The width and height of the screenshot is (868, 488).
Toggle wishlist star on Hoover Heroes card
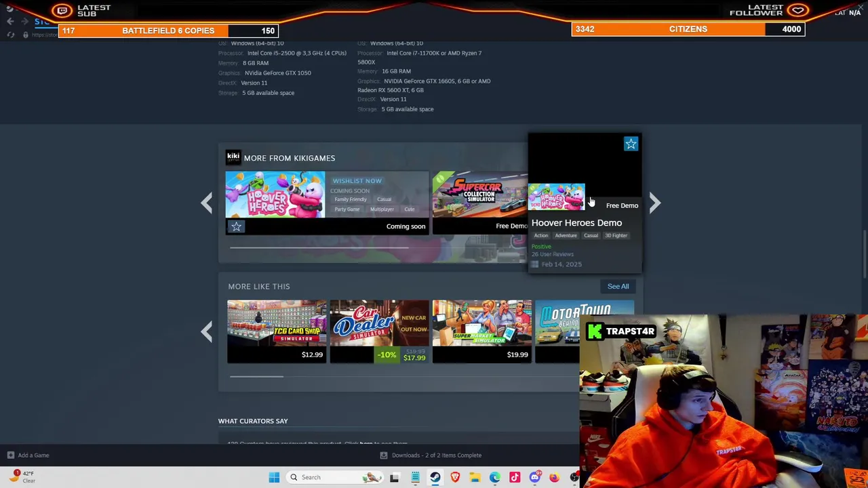[236, 226]
